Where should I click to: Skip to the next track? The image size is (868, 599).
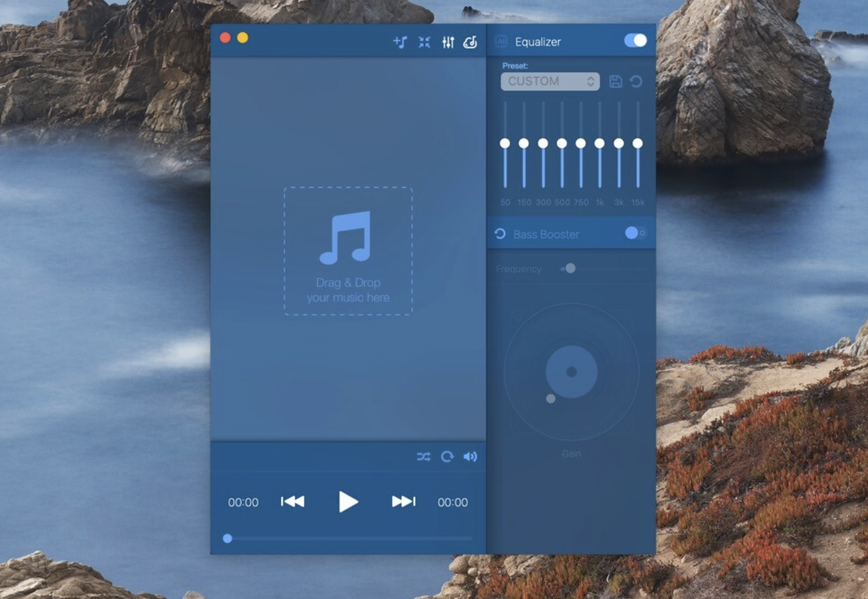[403, 502]
